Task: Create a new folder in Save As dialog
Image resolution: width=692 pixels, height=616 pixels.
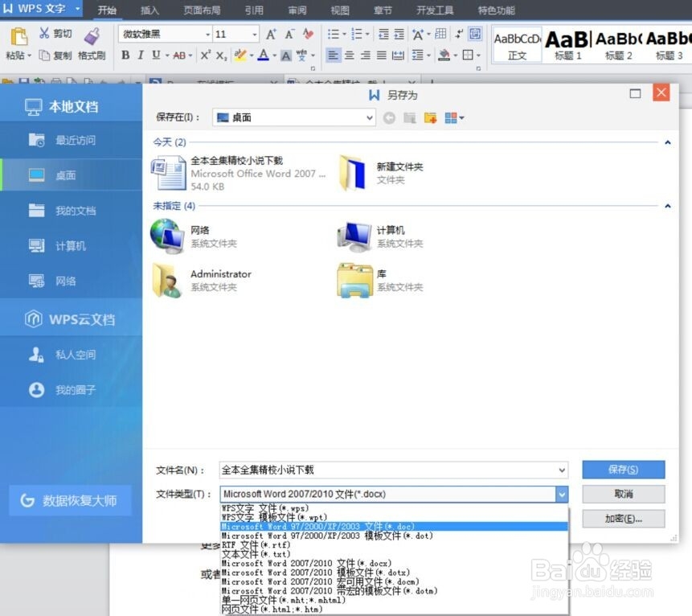Action: pos(430,117)
